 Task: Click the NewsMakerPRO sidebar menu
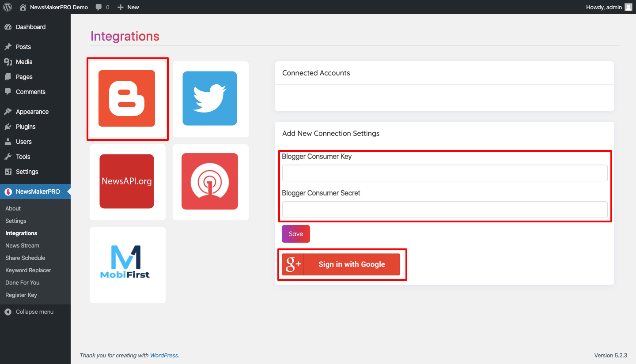(x=35, y=191)
